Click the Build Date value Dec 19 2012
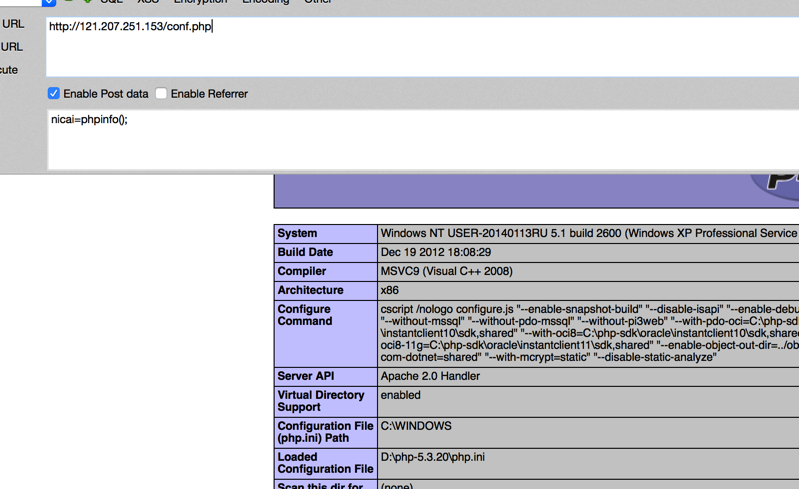 436,252
